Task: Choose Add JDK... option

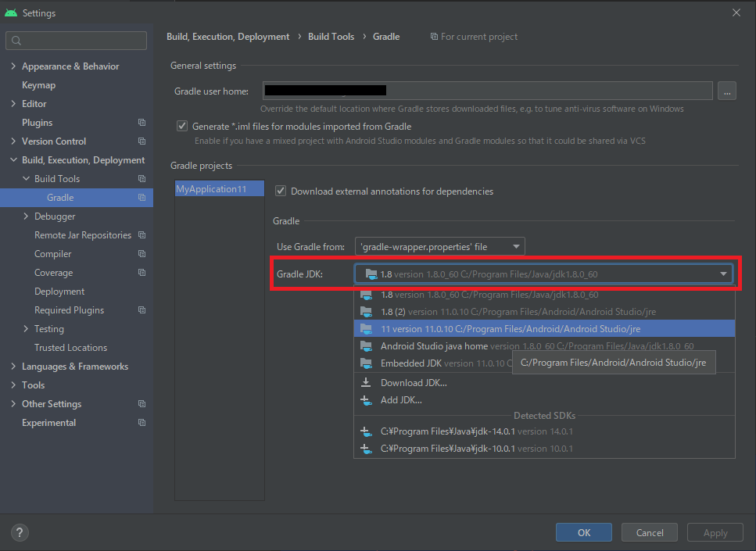Action: point(544,400)
